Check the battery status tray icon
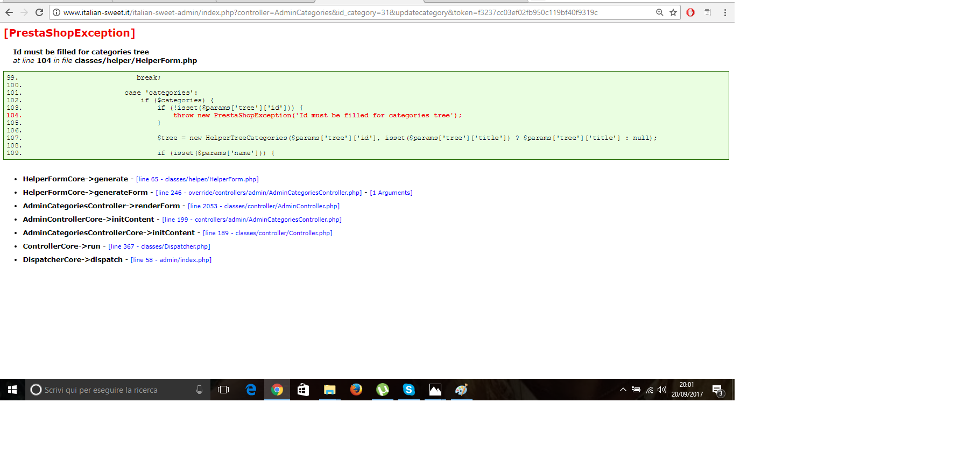Screen dimensions: 980x473 point(636,390)
